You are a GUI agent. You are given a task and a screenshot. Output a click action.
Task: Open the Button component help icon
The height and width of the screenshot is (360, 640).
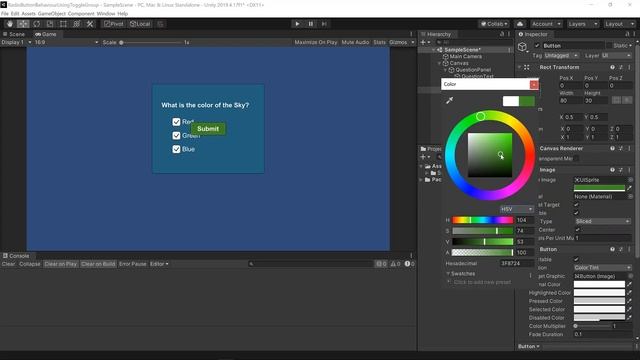tap(612, 249)
